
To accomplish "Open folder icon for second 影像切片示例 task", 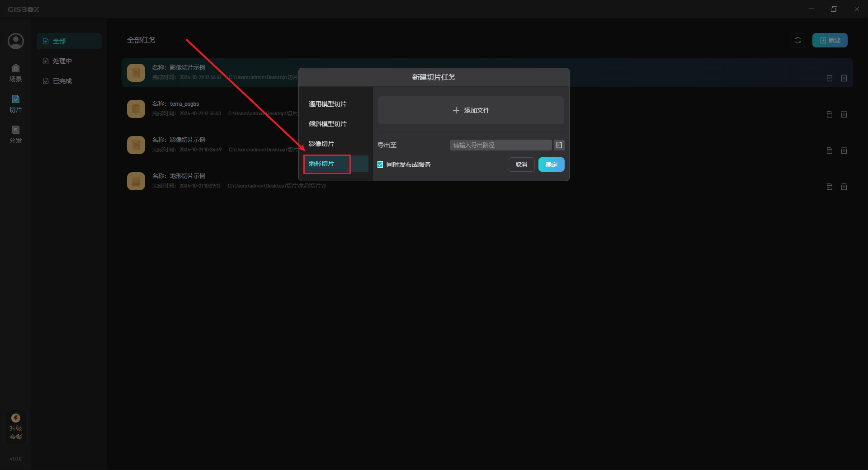I will click(830, 150).
